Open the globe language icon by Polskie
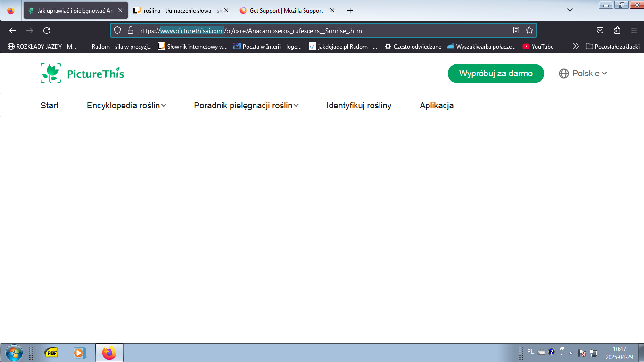This screenshot has width=644, height=362. 564,74
